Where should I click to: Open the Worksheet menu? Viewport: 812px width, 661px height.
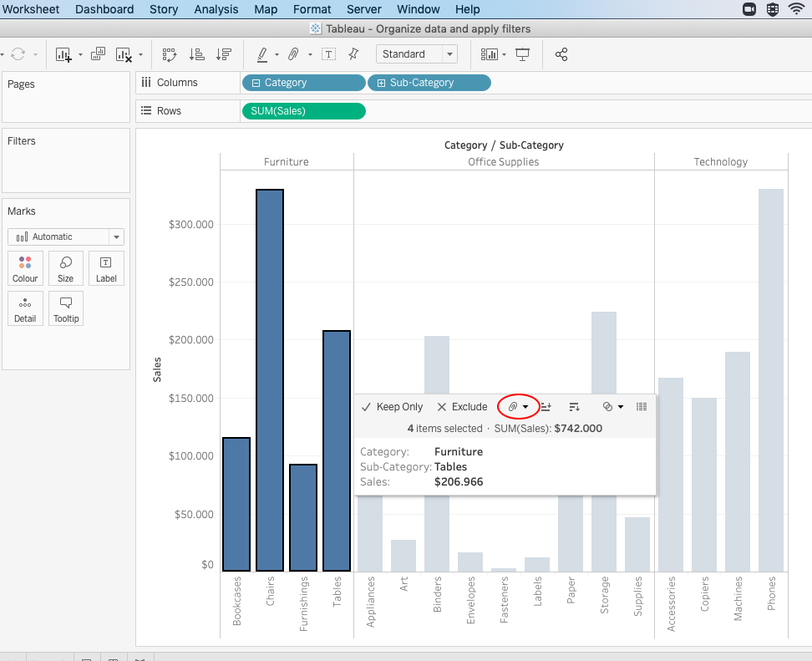point(31,9)
